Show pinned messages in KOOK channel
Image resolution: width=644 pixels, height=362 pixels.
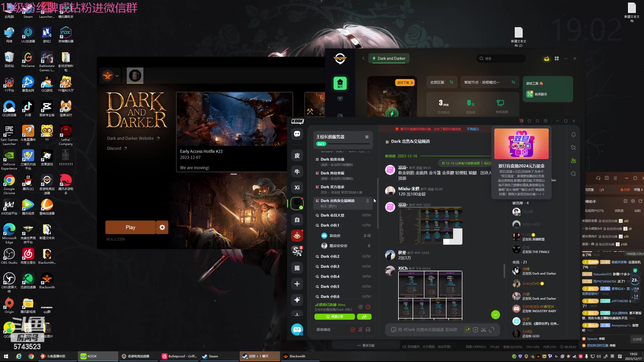(x=573, y=148)
